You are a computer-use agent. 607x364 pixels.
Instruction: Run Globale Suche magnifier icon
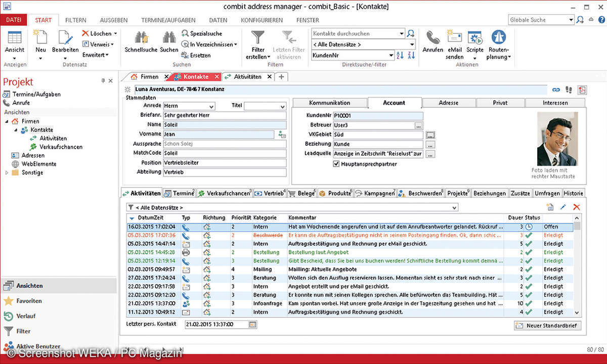(580, 20)
